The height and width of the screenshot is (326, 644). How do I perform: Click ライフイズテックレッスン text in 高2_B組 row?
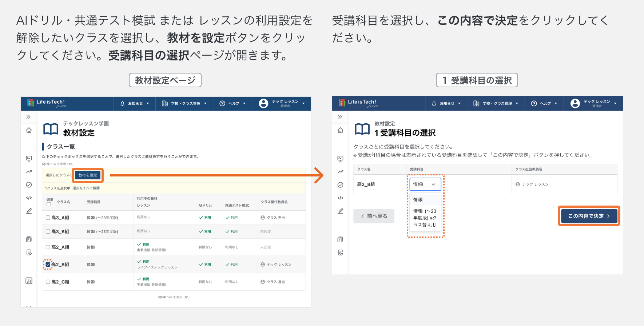pos(157,267)
